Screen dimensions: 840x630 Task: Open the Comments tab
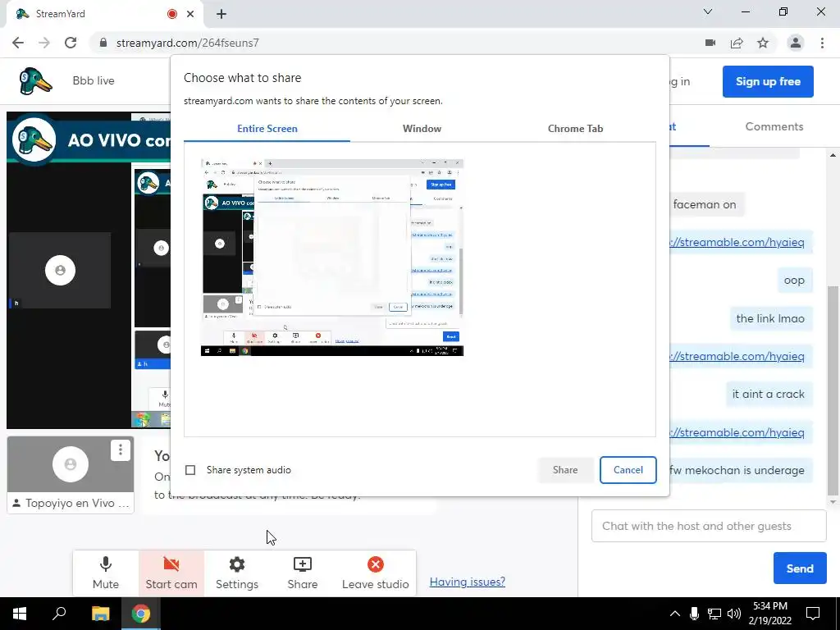[x=774, y=126]
